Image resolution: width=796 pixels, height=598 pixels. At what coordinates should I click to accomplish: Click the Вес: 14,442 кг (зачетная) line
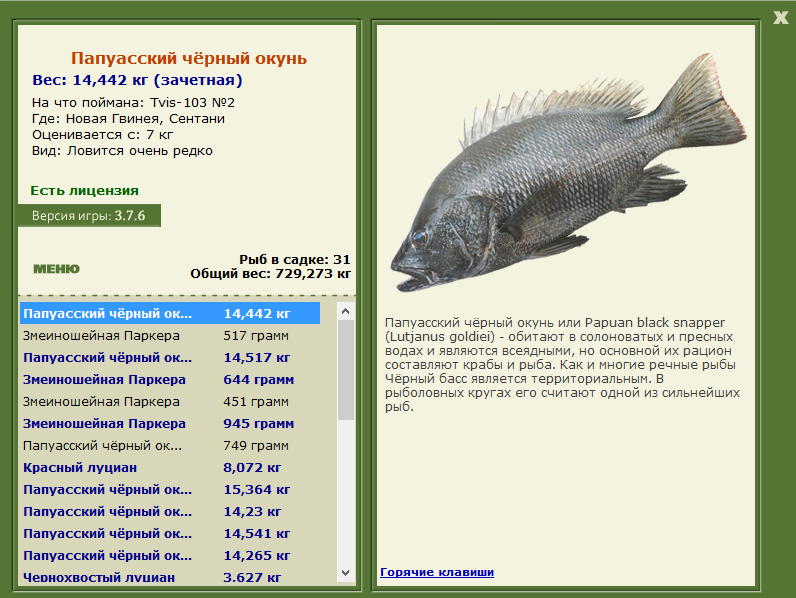(137, 80)
